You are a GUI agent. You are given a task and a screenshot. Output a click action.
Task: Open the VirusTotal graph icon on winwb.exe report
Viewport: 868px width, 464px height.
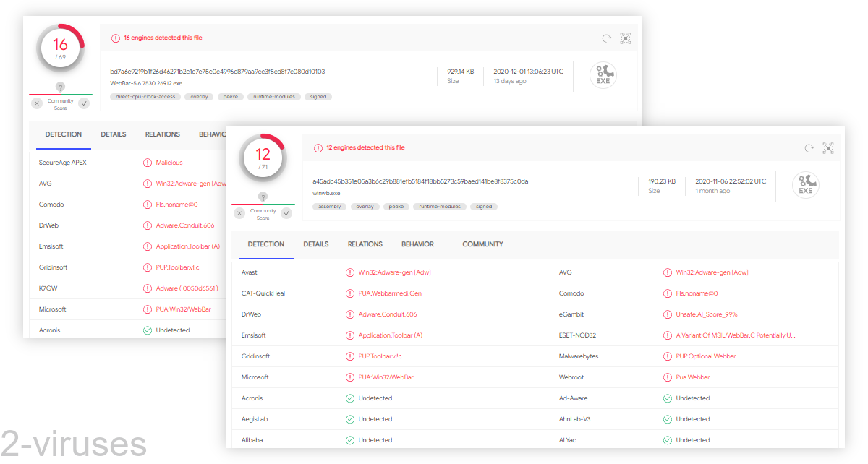click(828, 147)
